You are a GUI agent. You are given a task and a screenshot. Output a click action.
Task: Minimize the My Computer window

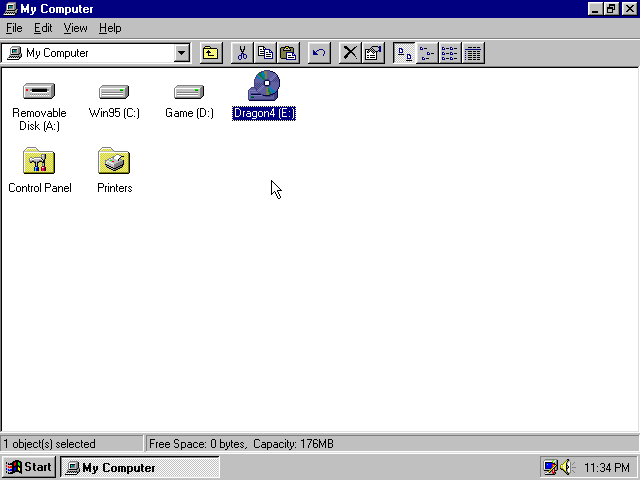tap(596, 9)
